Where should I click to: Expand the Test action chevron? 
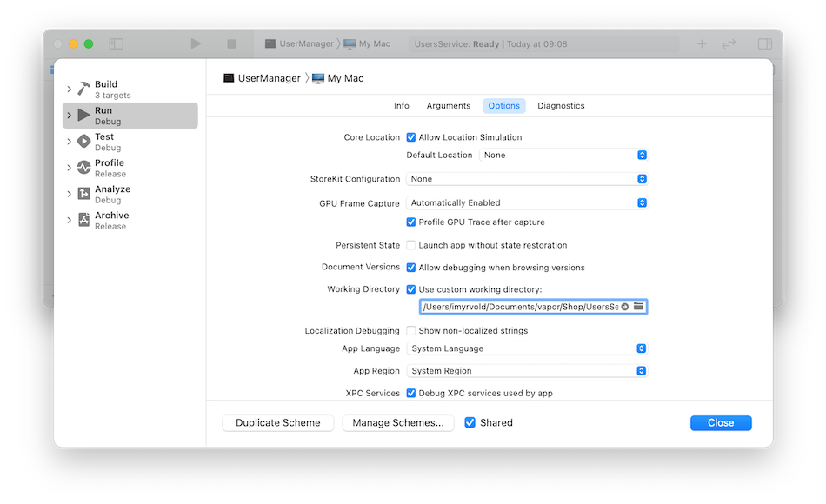[69, 142]
